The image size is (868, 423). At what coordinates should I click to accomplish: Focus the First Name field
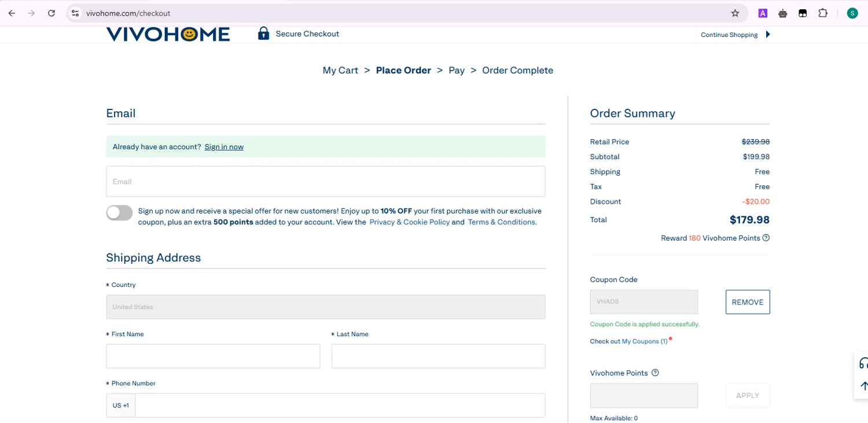pos(213,356)
